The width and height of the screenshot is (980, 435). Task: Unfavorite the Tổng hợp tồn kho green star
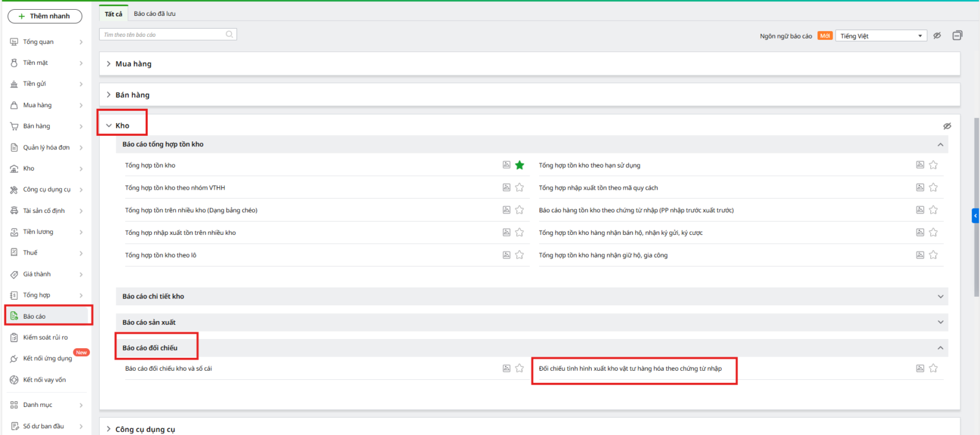[x=519, y=165]
